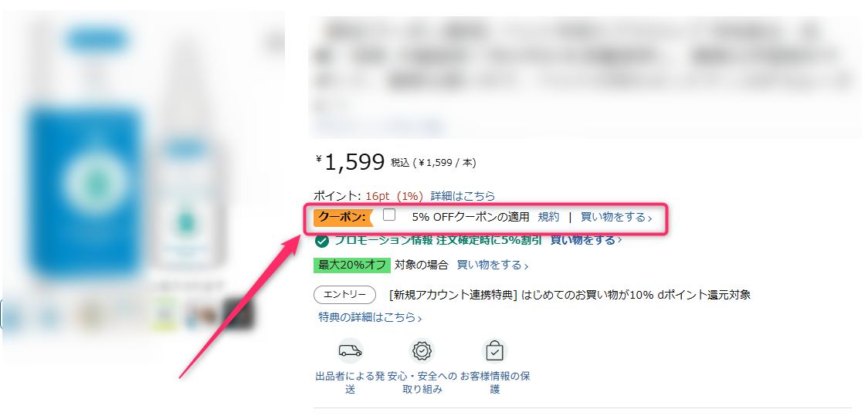Open 買い物をする link beside promotion info
This screenshot has width=868, height=416.
pyautogui.click(x=586, y=240)
